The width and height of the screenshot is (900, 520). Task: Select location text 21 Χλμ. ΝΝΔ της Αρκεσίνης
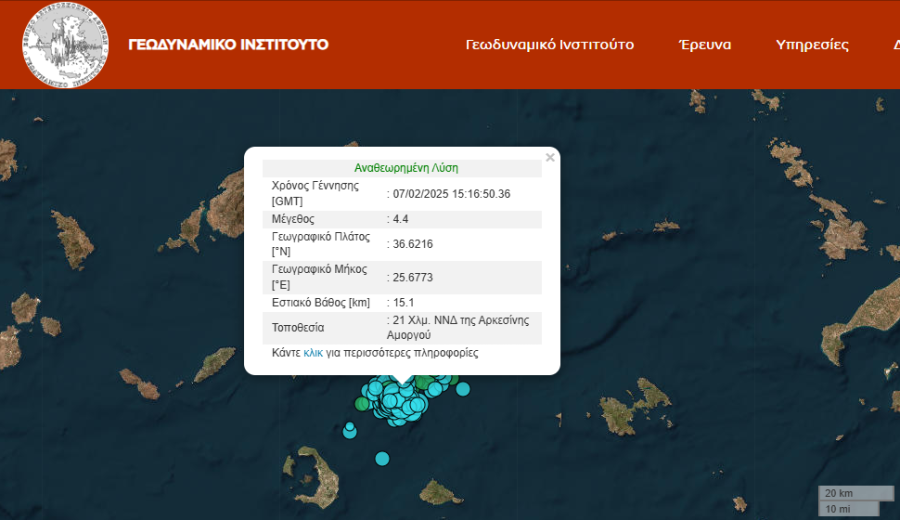[460, 320]
